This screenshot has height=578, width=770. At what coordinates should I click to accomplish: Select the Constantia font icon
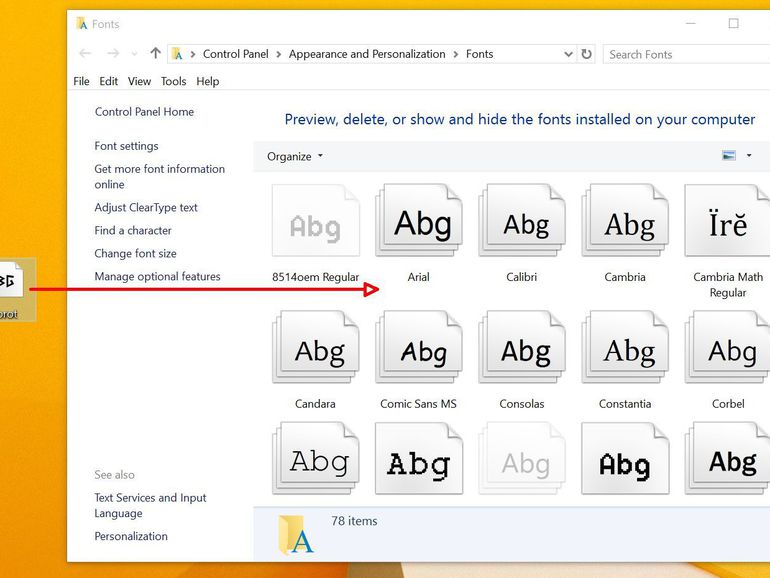click(x=625, y=347)
